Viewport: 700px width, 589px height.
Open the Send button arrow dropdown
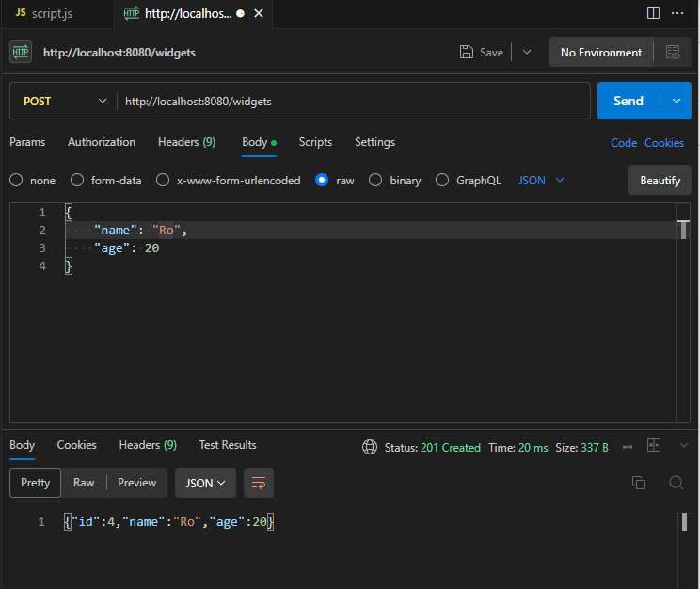676,101
